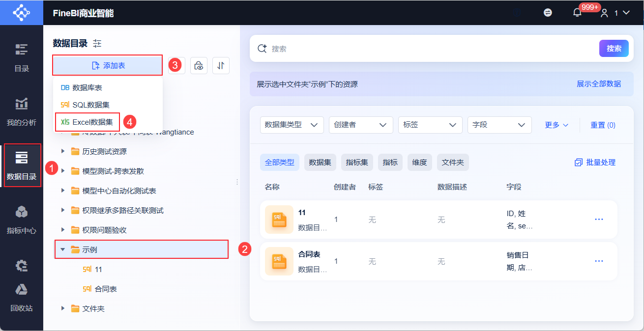
Task: Open the 创建者 filter dropdown
Action: 361,125
